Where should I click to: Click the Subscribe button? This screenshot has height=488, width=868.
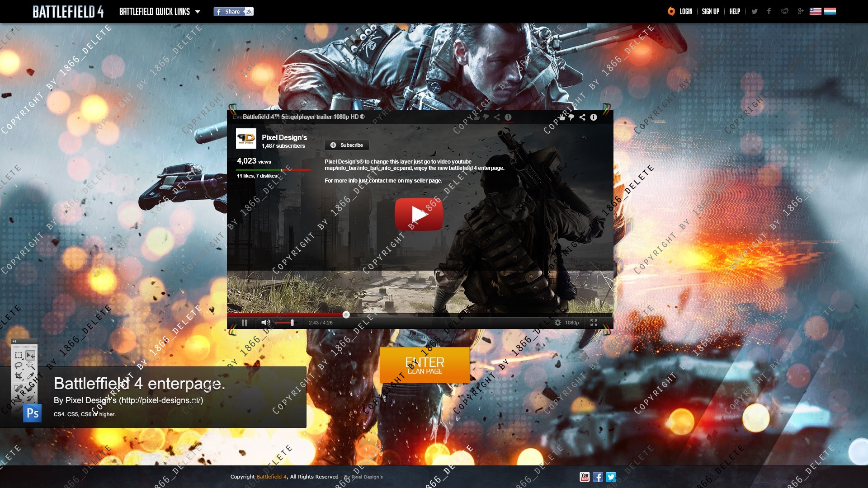[x=347, y=145]
